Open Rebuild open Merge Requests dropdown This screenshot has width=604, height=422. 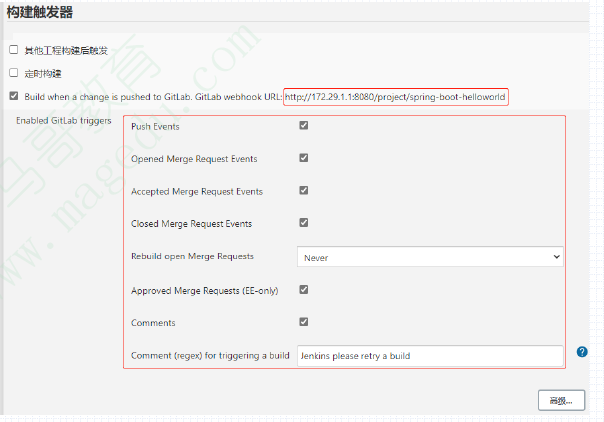pos(430,257)
